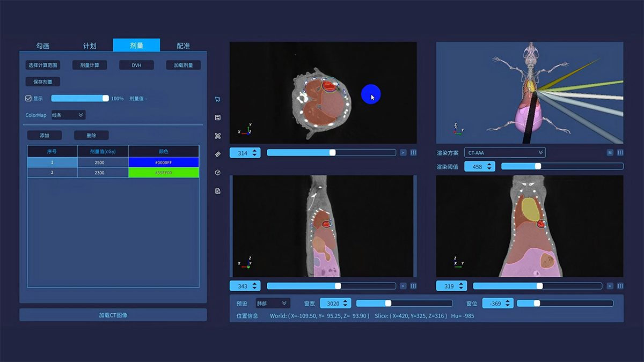Click the three-bar button beside the 314 slice slider
644x362 pixels.
tap(413, 153)
